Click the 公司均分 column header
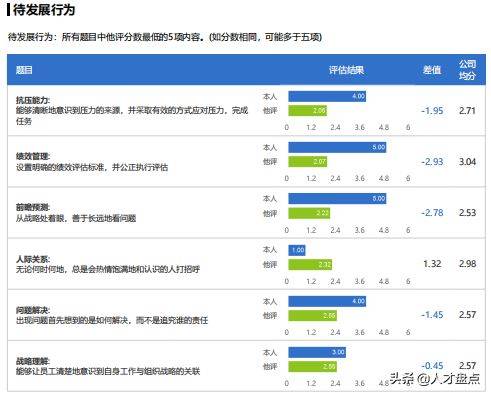This screenshot has height=396, width=491. 467,70
